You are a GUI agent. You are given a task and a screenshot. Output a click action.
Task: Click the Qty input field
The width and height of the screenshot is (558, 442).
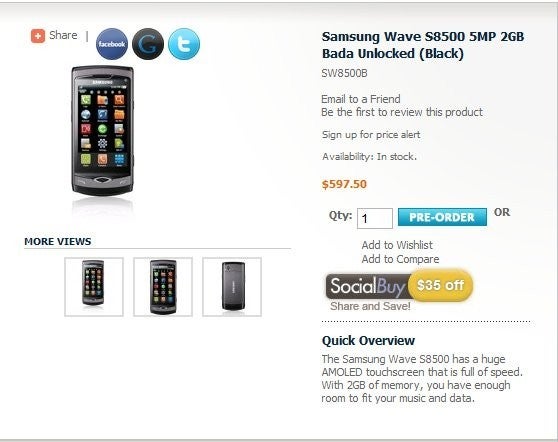pos(375,218)
